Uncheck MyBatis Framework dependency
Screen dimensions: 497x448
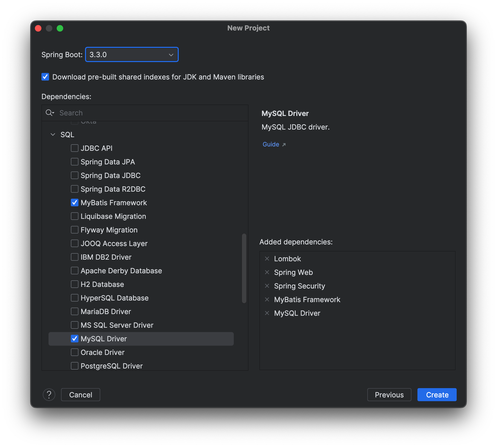[75, 202]
